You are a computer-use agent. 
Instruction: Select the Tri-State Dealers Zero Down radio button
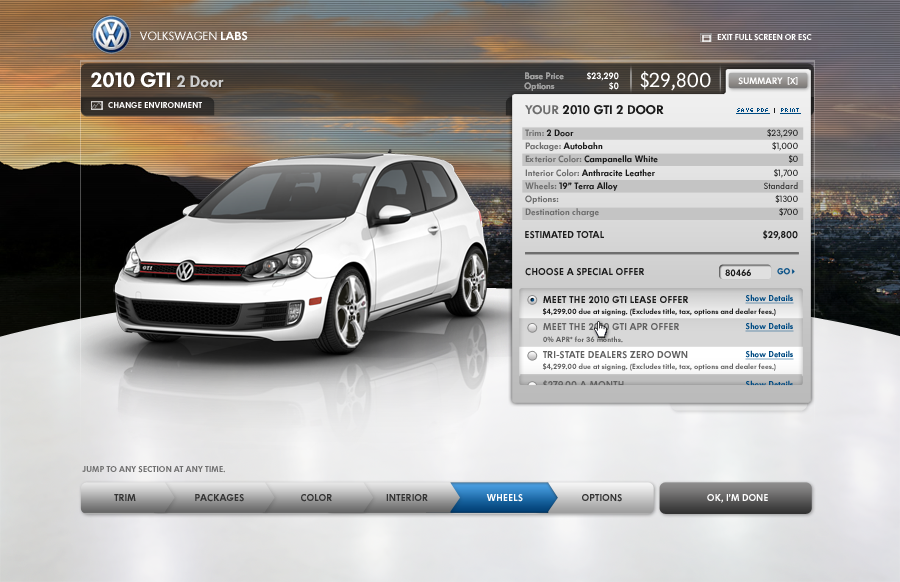[532, 355]
